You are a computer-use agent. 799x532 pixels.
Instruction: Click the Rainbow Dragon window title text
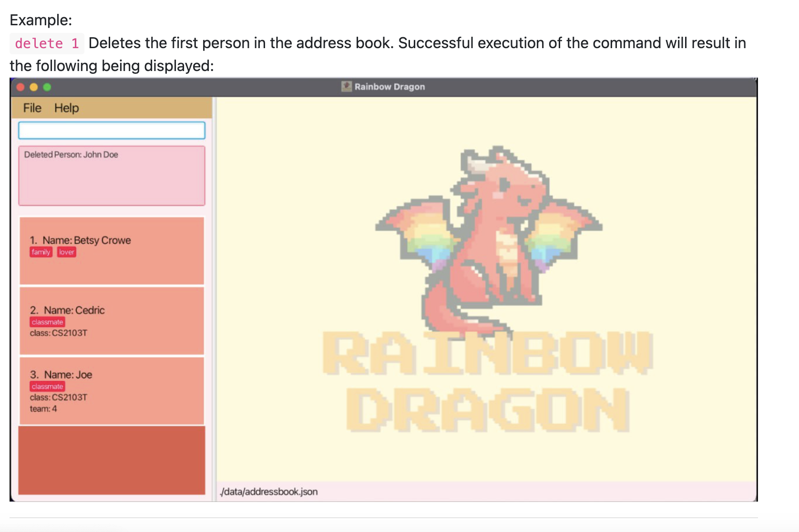click(389, 87)
